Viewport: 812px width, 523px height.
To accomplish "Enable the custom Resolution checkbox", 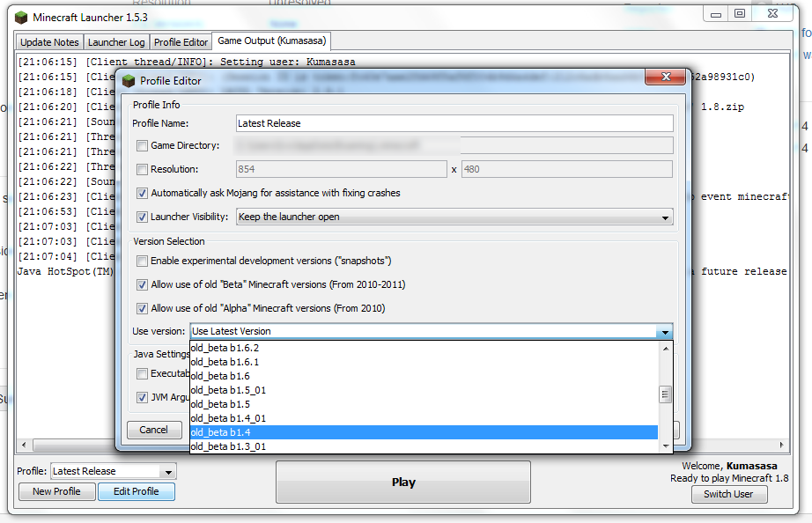I will click(142, 169).
